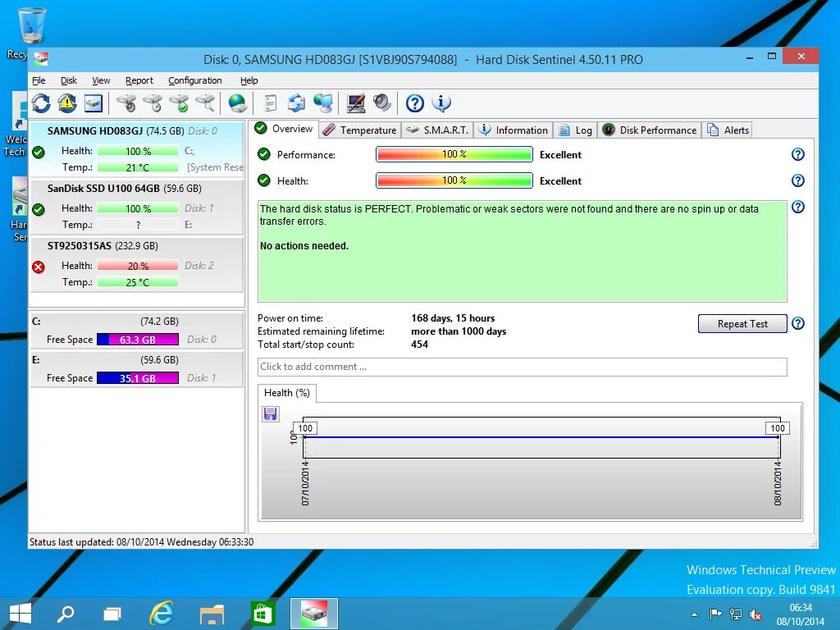Image resolution: width=840 pixels, height=630 pixels.
Task: Open the View menu
Action: click(101, 80)
